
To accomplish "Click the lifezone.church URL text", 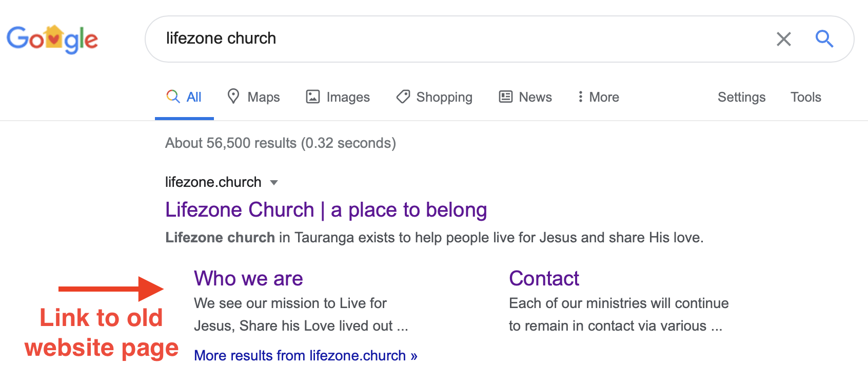I will tap(213, 182).
